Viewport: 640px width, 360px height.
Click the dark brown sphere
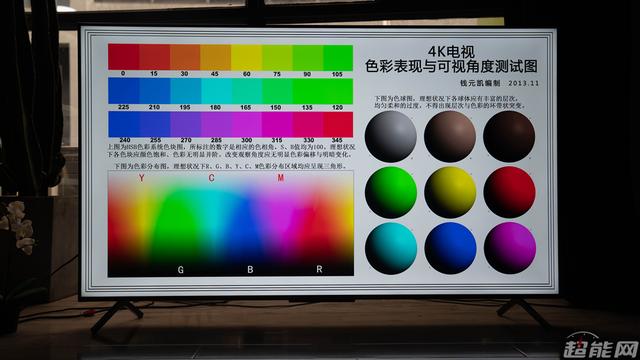[509, 136]
